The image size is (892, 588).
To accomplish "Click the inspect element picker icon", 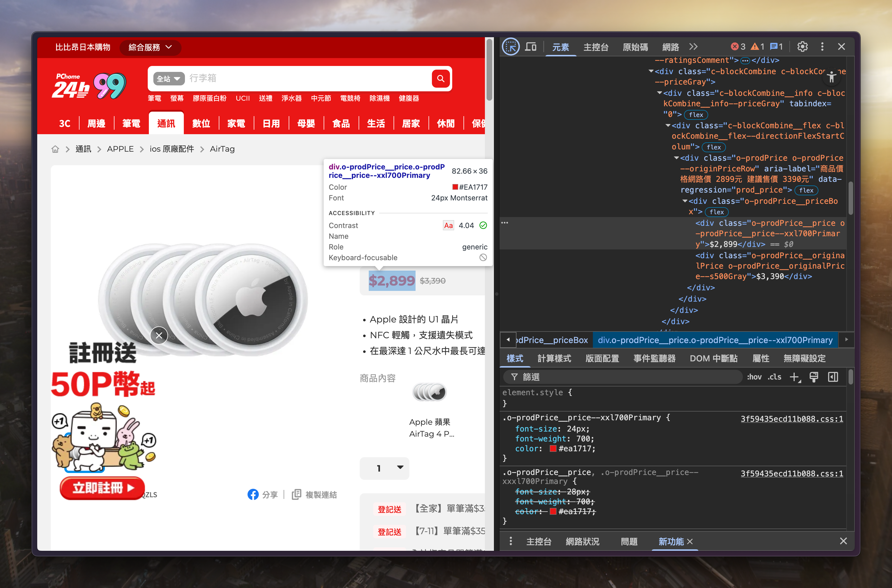I will coord(510,47).
